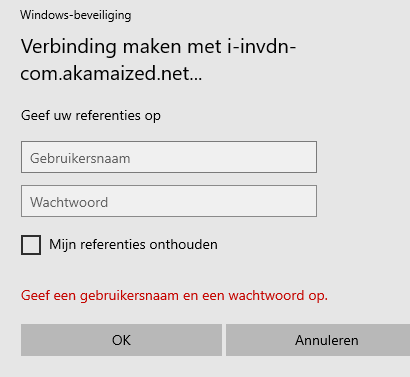The width and height of the screenshot is (410, 377).
Task: Select the 'Geef uw referenties op' label
Action: 91,116
